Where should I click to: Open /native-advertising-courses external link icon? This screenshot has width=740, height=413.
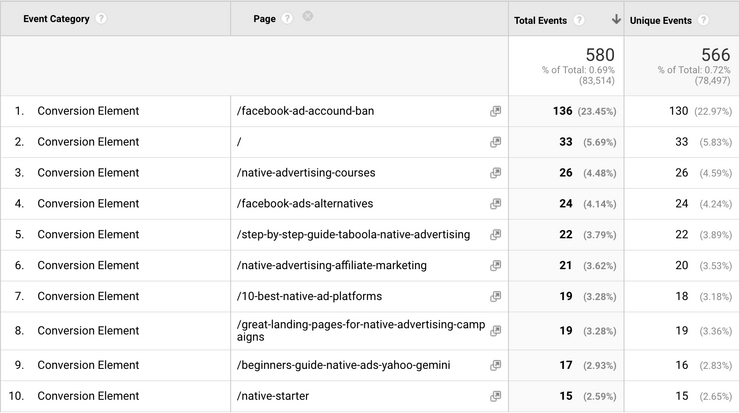(x=495, y=173)
